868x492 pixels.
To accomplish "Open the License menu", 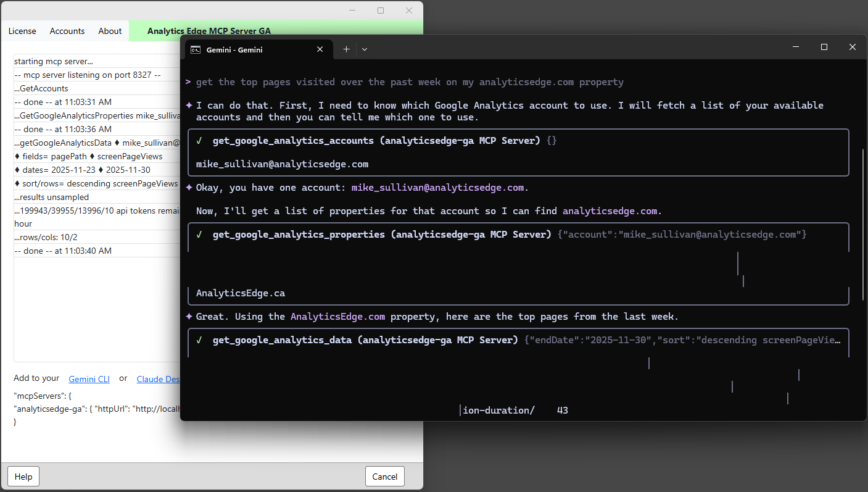I will [22, 31].
